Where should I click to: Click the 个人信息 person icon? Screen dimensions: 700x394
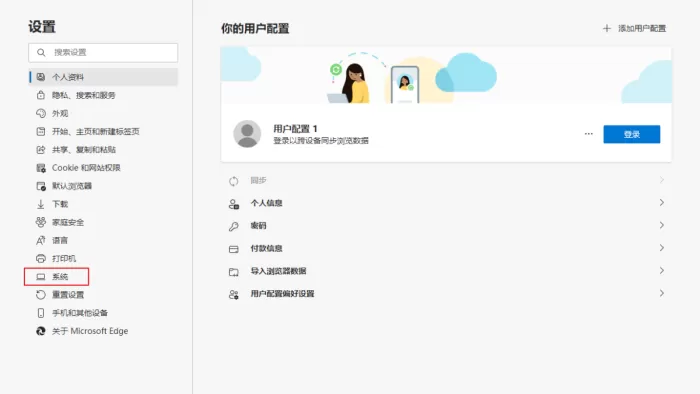point(233,204)
